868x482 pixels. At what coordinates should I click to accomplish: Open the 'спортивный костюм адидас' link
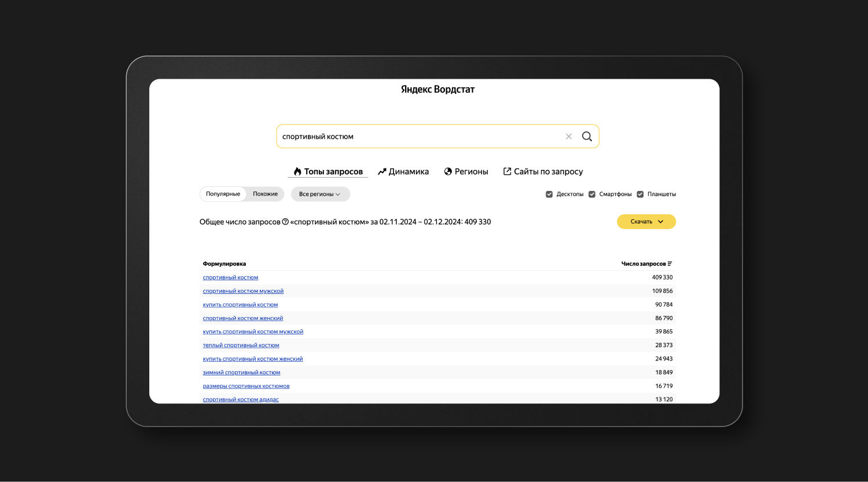tap(241, 400)
